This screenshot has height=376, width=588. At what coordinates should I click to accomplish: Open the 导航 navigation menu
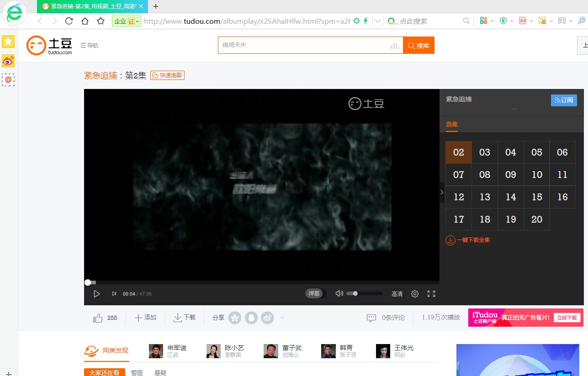[90, 46]
